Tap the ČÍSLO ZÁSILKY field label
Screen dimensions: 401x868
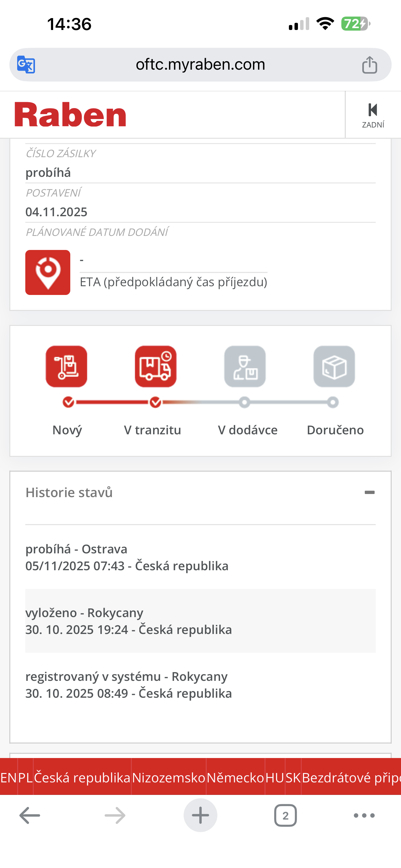[61, 154]
